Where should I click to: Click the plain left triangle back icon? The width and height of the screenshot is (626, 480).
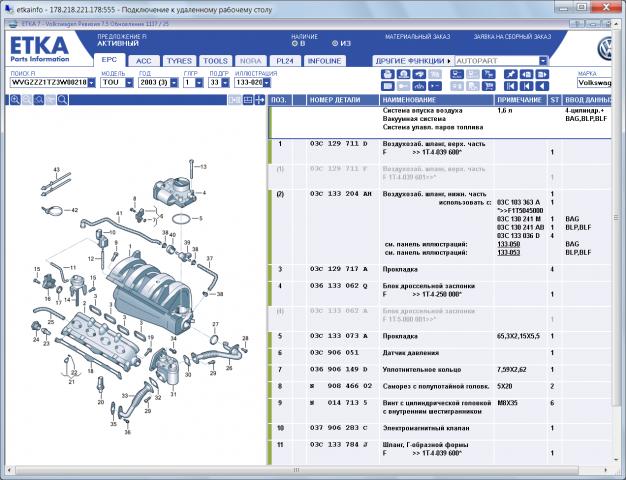(542, 86)
